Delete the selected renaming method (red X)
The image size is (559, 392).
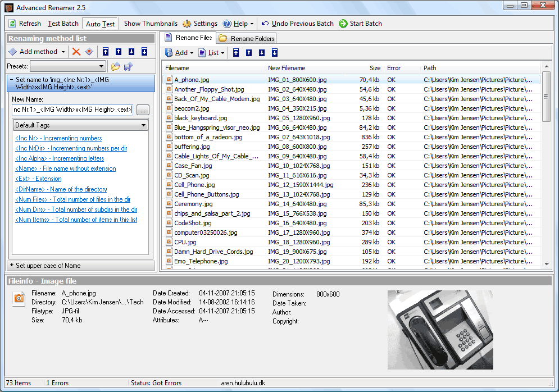(76, 52)
